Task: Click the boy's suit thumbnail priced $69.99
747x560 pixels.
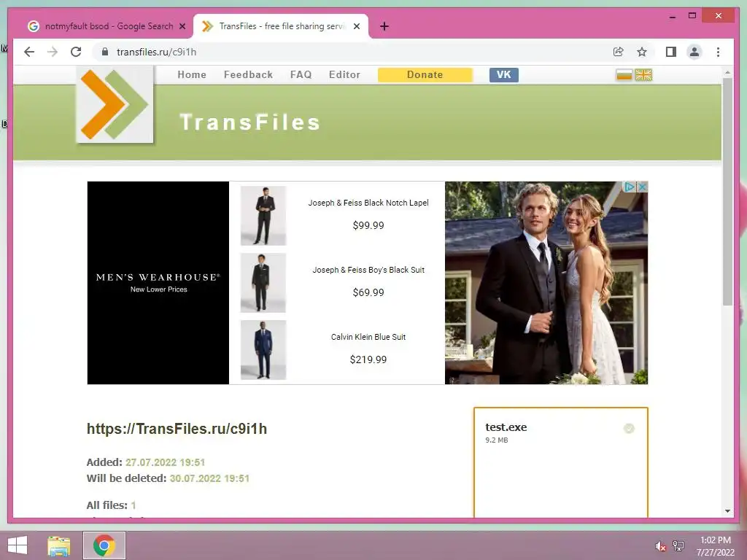Action: pyautogui.click(x=263, y=283)
